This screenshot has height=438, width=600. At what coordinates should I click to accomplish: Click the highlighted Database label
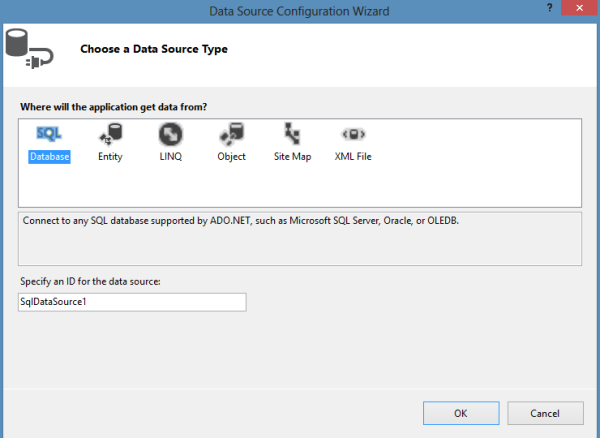click(x=49, y=157)
